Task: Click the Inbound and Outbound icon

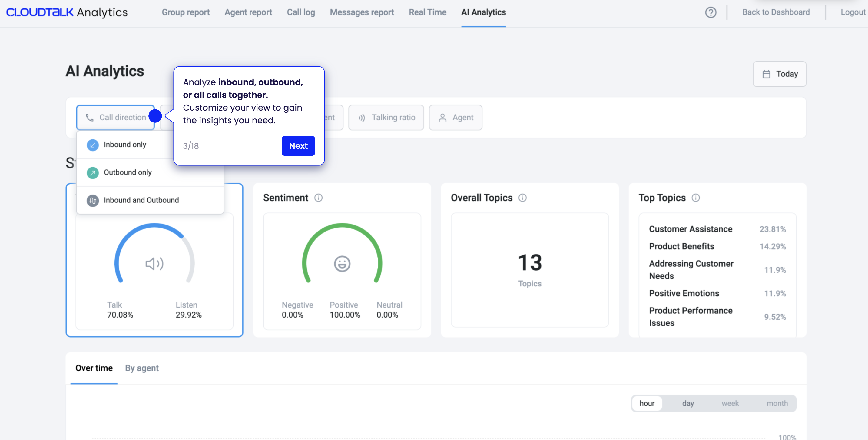Action: click(93, 201)
